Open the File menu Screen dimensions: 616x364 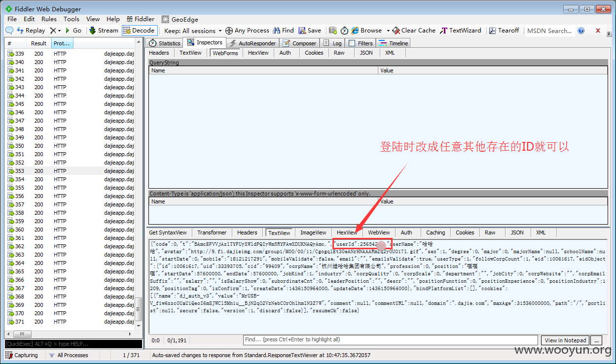12,19
